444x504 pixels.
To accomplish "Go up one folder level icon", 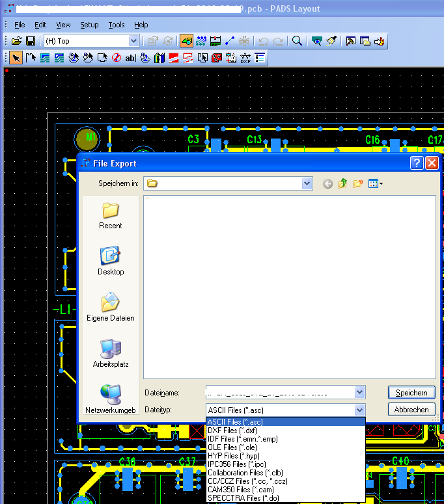I will coord(342,183).
